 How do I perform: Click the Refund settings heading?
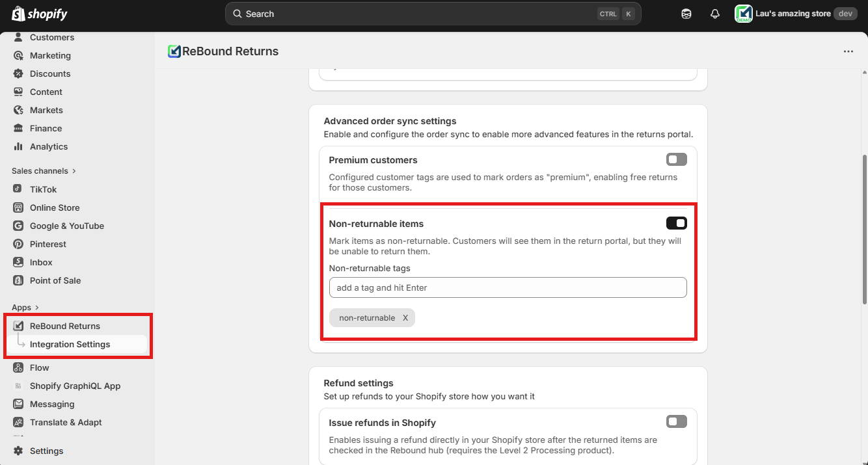[359, 383]
